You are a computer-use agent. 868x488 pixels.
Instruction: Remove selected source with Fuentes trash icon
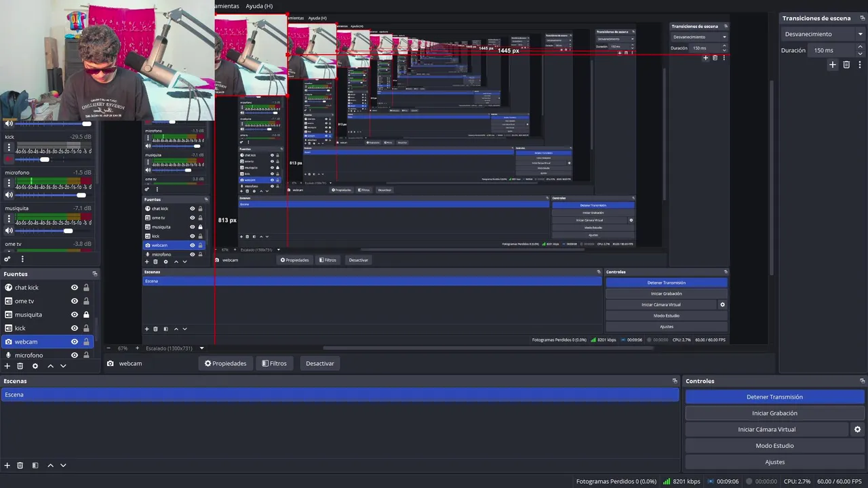pyautogui.click(x=20, y=366)
